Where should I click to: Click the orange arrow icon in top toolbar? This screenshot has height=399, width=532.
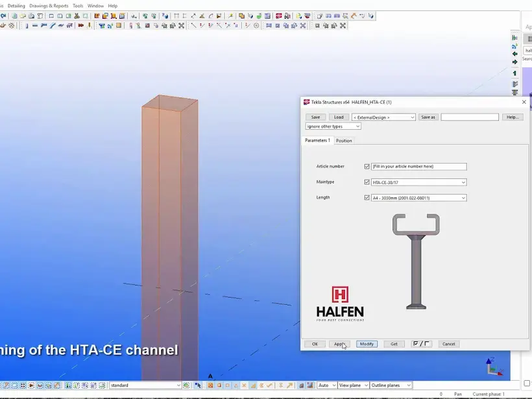coord(354,16)
